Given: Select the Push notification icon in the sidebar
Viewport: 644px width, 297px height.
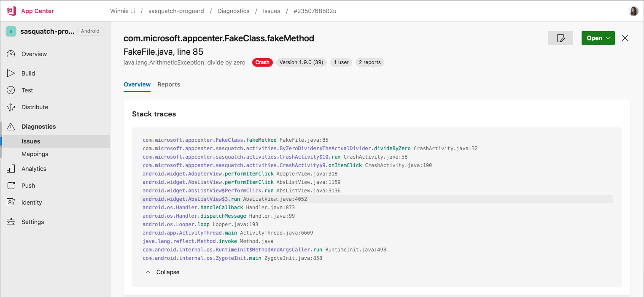Looking at the screenshot, I should pyautogui.click(x=11, y=185).
